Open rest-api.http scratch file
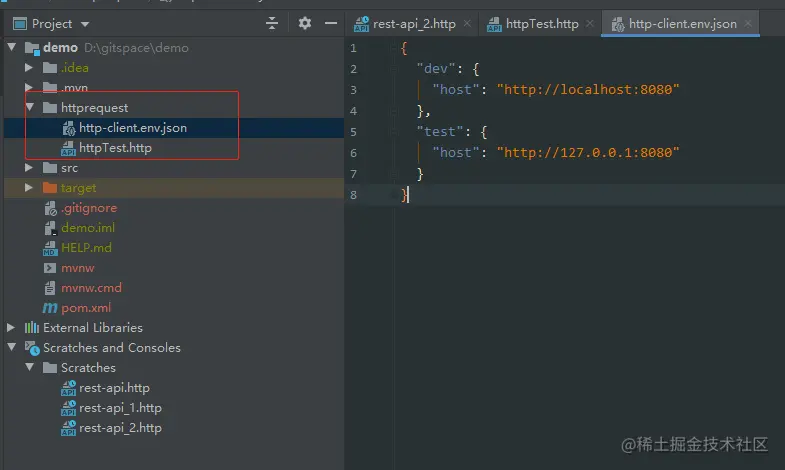 [114, 388]
